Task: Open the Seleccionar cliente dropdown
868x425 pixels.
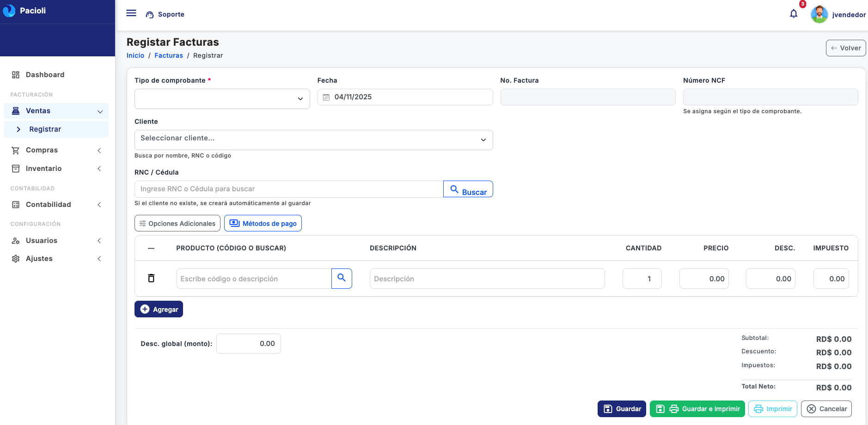Action: click(313, 140)
